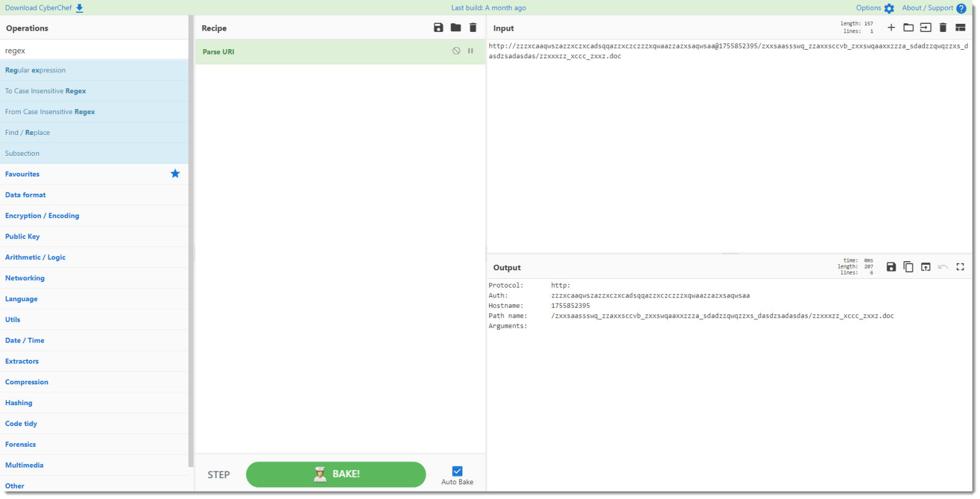
Task: Toggle the Auto Bake checkbox
Action: pyautogui.click(x=457, y=471)
